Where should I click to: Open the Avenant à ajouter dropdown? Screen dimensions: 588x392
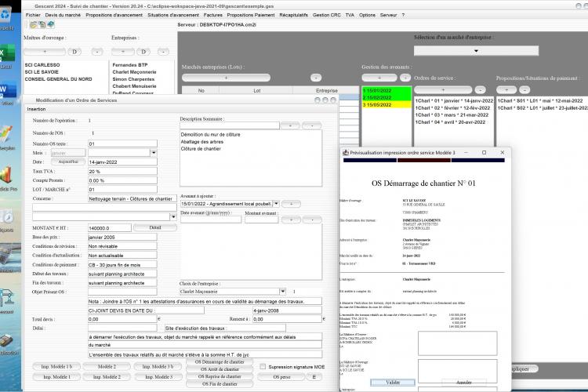(276, 204)
